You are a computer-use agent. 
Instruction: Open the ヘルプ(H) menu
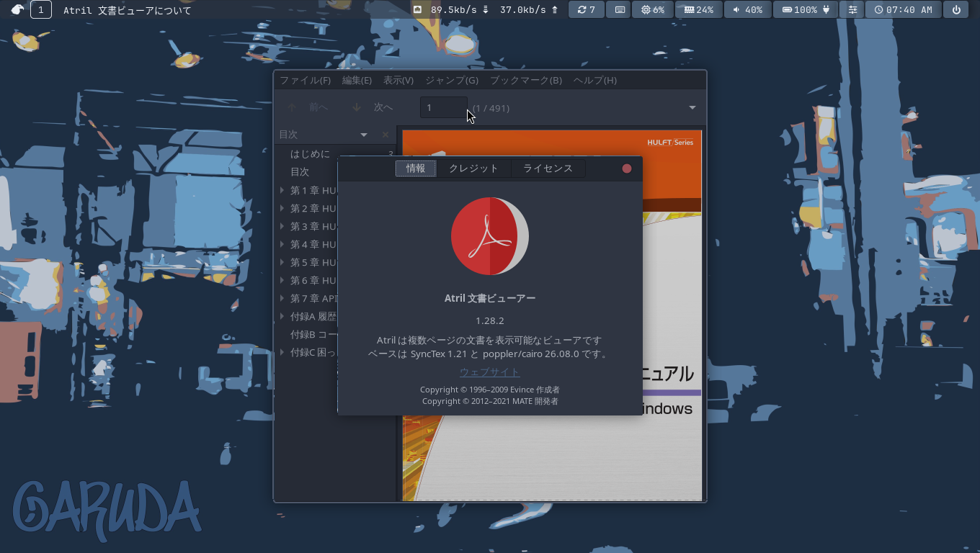point(595,80)
